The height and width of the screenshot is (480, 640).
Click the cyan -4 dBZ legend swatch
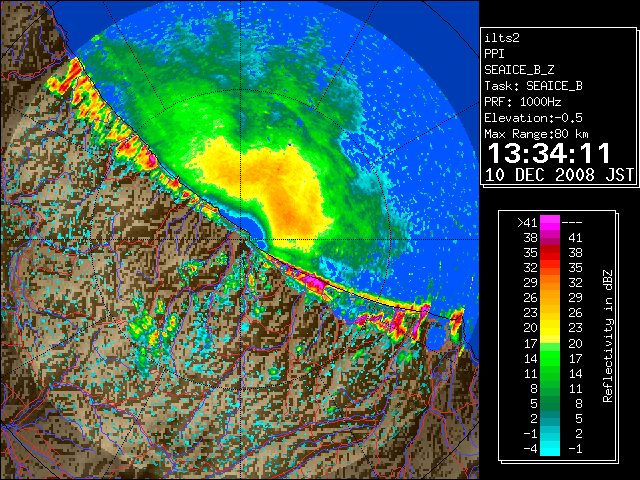coord(549,448)
